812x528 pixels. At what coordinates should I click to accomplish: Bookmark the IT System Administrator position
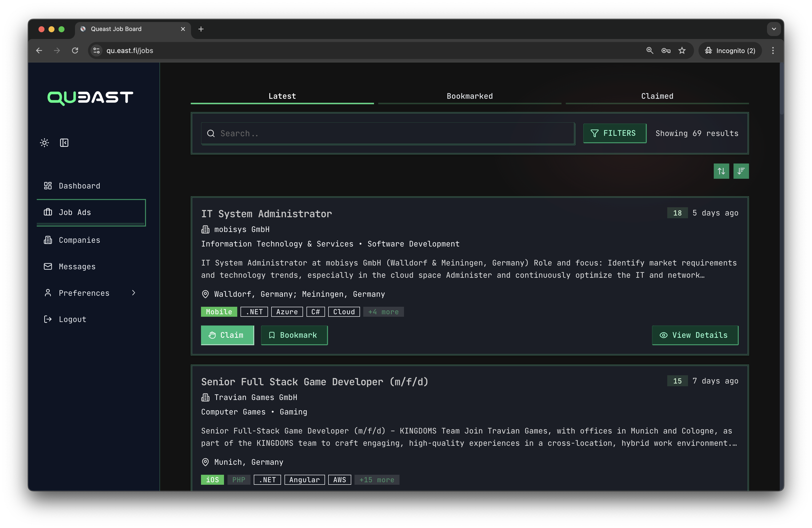(x=294, y=335)
